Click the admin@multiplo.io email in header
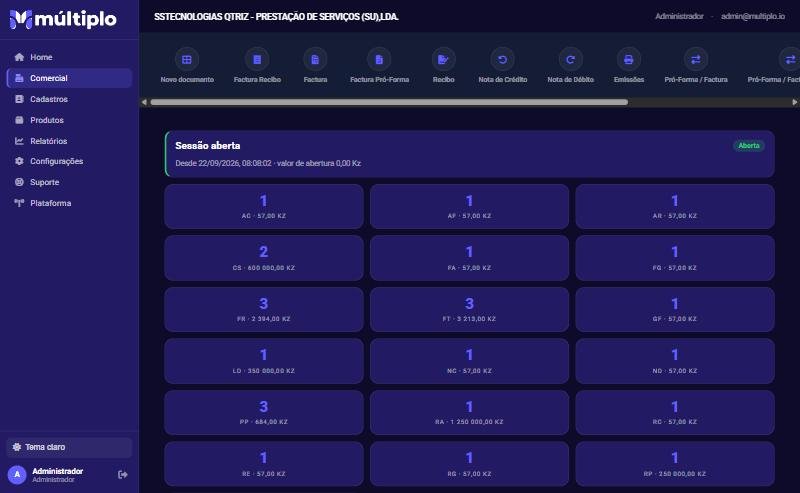The width and height of the screenshot is (800, 493). coord(753,16)
